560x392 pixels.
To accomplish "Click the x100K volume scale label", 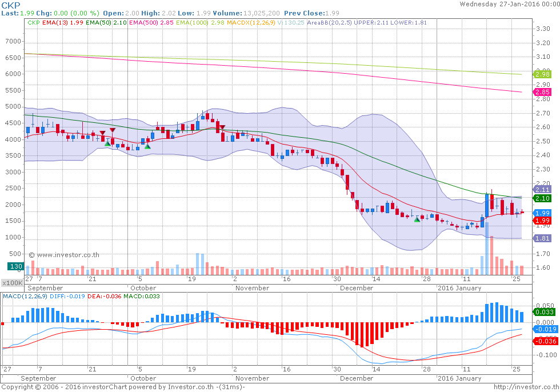I will (12, 283).
